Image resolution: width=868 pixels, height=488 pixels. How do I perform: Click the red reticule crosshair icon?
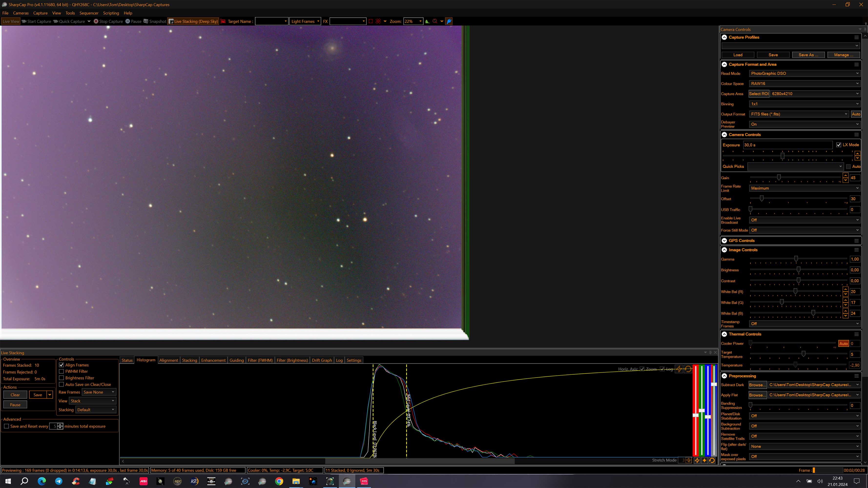[x=378, y=21]
